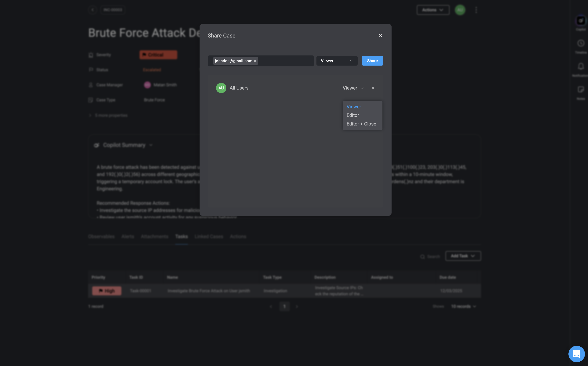Click in the email recipients input field
This screenshot has height=366, width=588.
[286, 61]
